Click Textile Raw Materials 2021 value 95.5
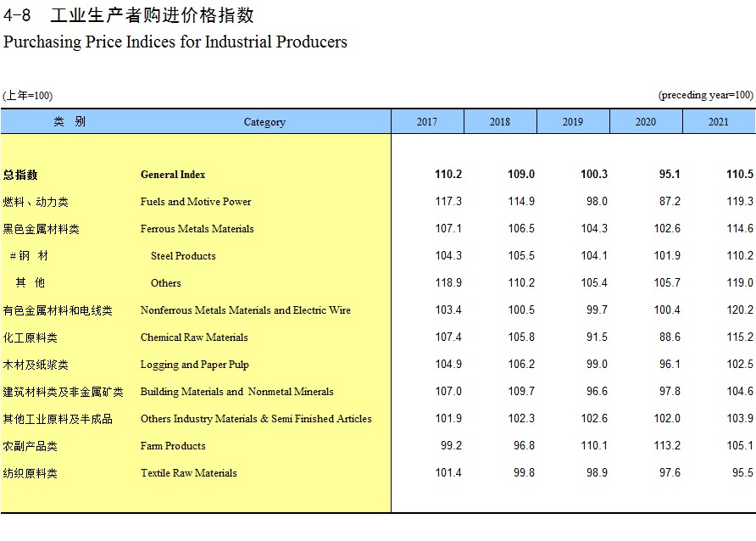756x541 pixels. click(742, 472)
